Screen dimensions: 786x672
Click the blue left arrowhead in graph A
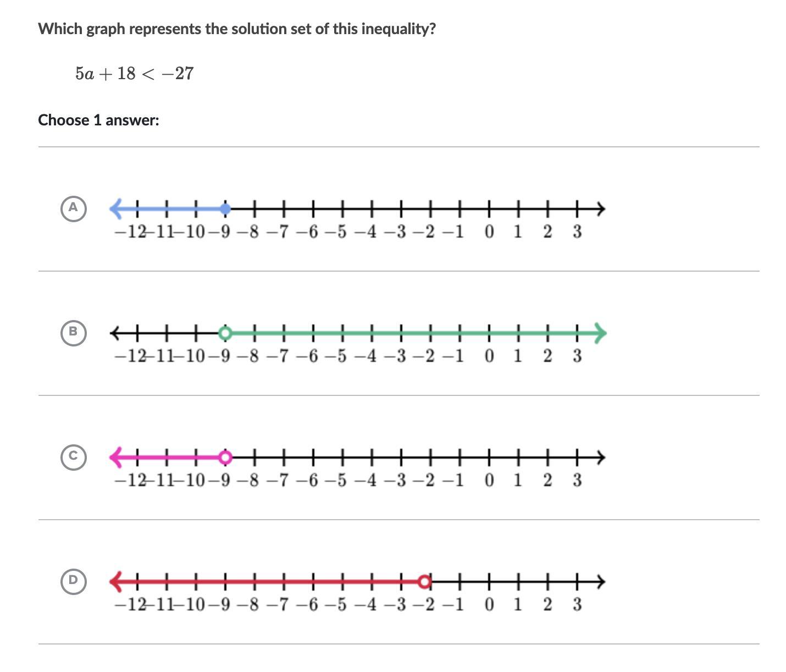tap(115, 209)
